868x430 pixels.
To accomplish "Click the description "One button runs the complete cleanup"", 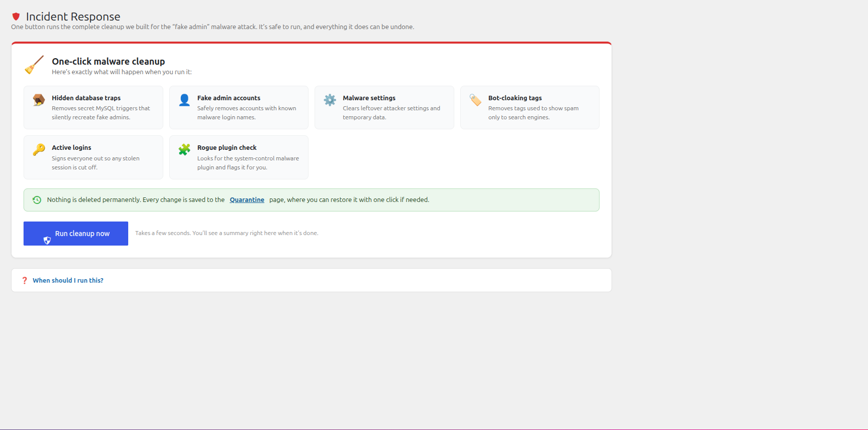I will coord(68,27).
